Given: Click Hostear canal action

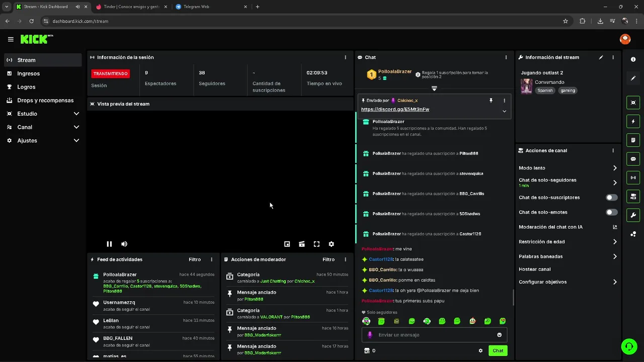Looking at the screenshot, I should click(x=535, y=269).
